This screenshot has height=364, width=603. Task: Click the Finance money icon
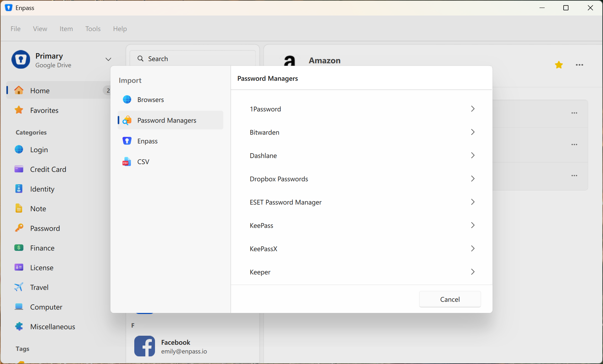(x=19, y=248)
